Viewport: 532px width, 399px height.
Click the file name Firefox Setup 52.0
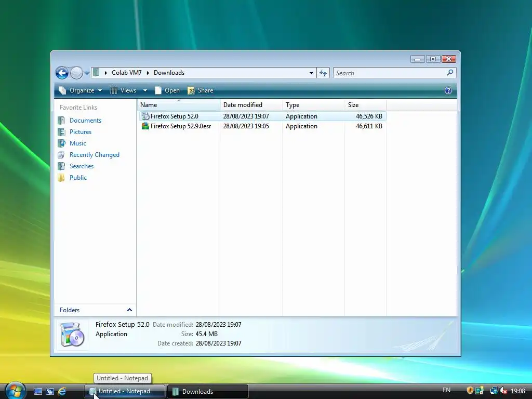(x=175, y=116)
